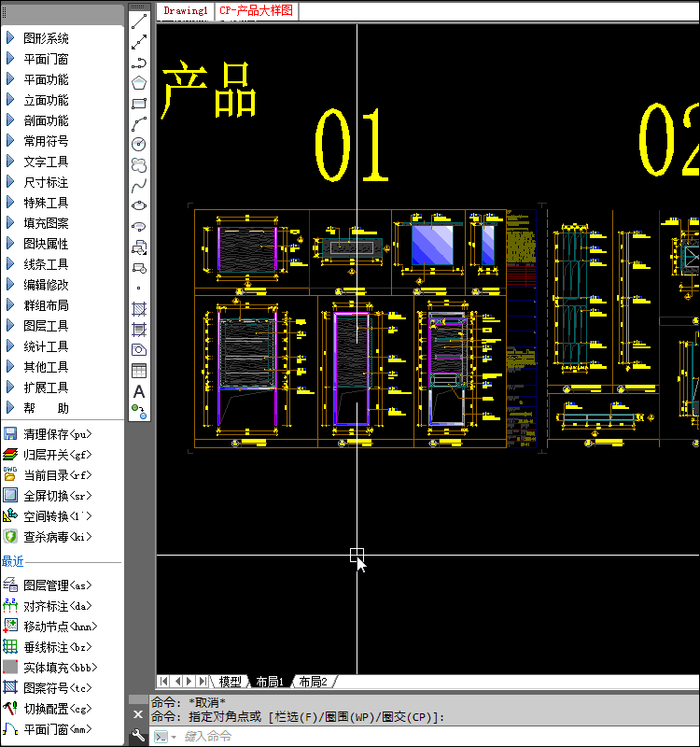Image resolution: width=700 pixels, height=747 pixels.
Task: Select the Hatch tool
Action: 139,309
